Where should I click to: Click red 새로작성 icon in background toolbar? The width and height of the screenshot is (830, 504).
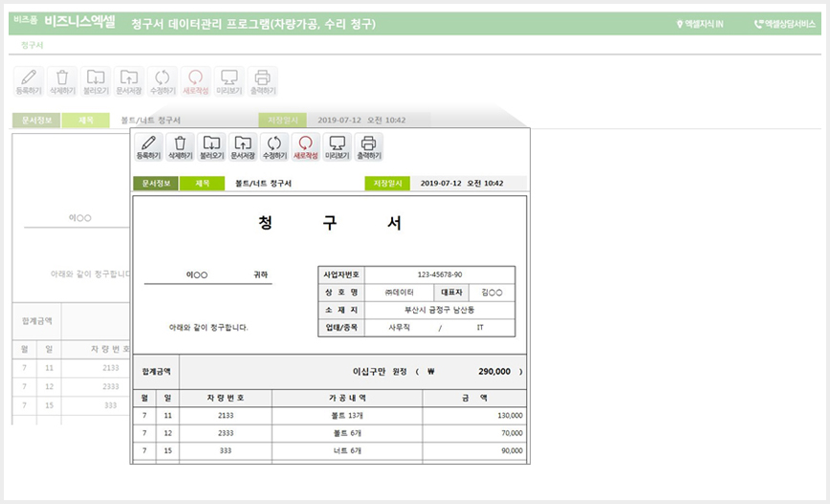(195, 81)
